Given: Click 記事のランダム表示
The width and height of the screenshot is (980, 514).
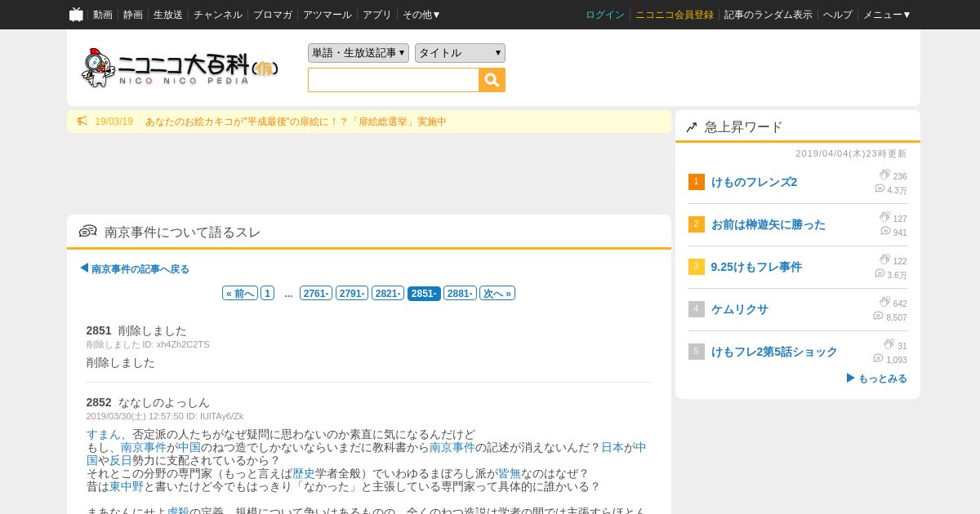Looking at the screenshot, I should point(768,15).
